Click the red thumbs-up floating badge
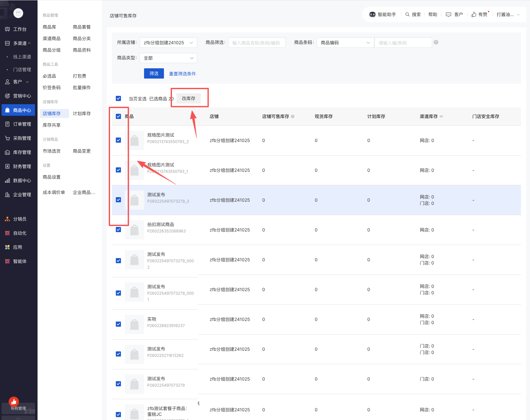 [14, 402]
